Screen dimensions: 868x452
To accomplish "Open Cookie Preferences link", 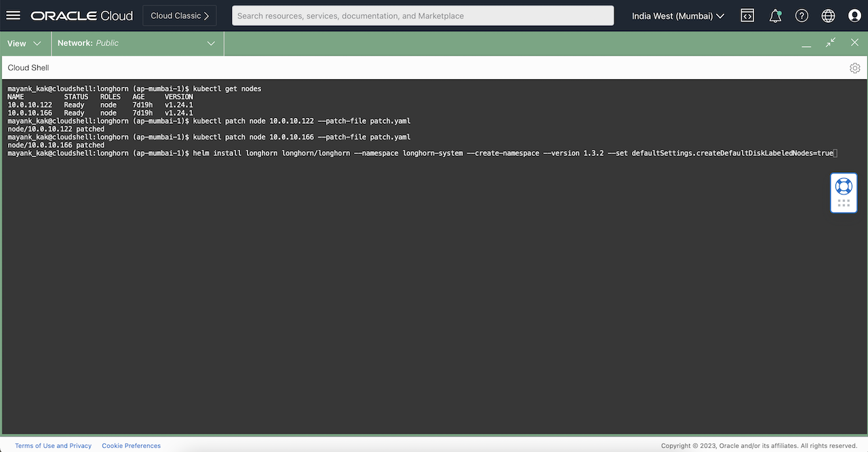I will 132,446.
